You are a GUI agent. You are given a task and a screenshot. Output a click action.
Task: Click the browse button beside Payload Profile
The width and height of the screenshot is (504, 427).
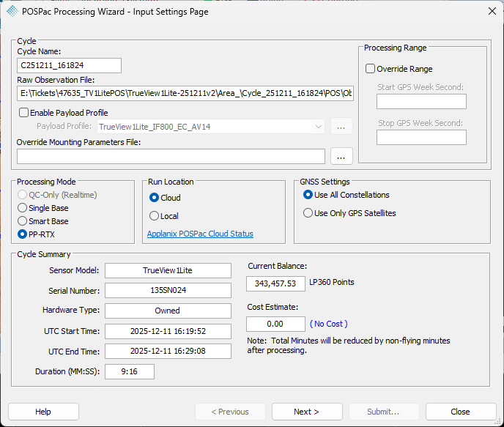click(x=341, y=127)
